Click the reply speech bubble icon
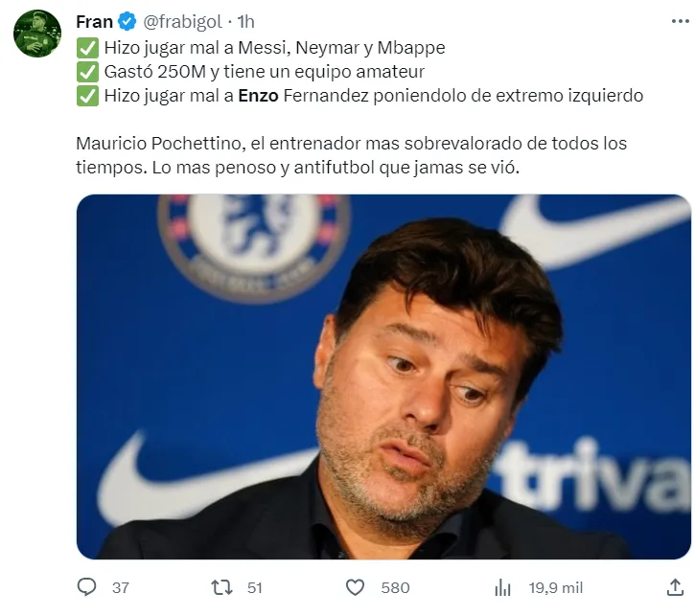The width and height of the screenshot is (695, 616). tap(86, 587)
